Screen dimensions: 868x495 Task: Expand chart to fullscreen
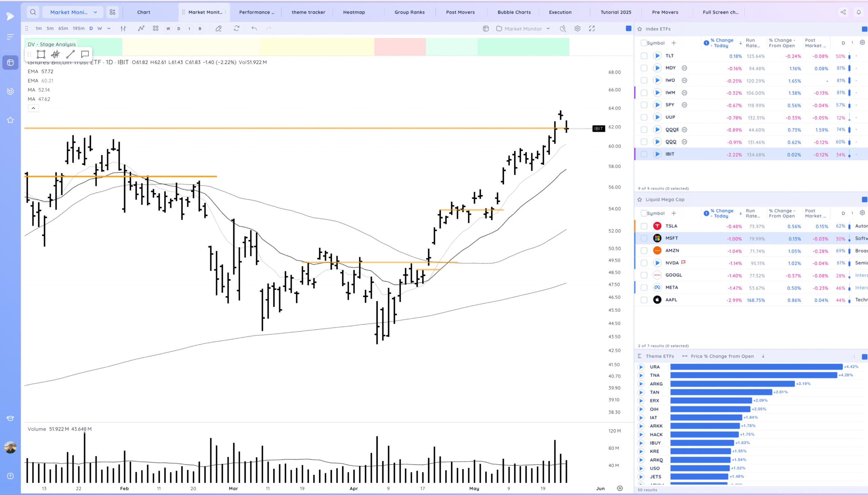pyautogui.click(x=592, y=28)
